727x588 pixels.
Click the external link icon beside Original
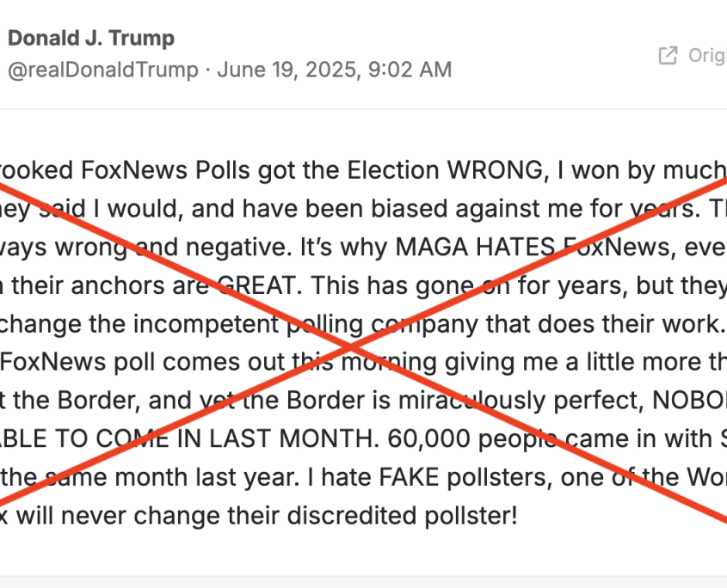tap(668, 55)
